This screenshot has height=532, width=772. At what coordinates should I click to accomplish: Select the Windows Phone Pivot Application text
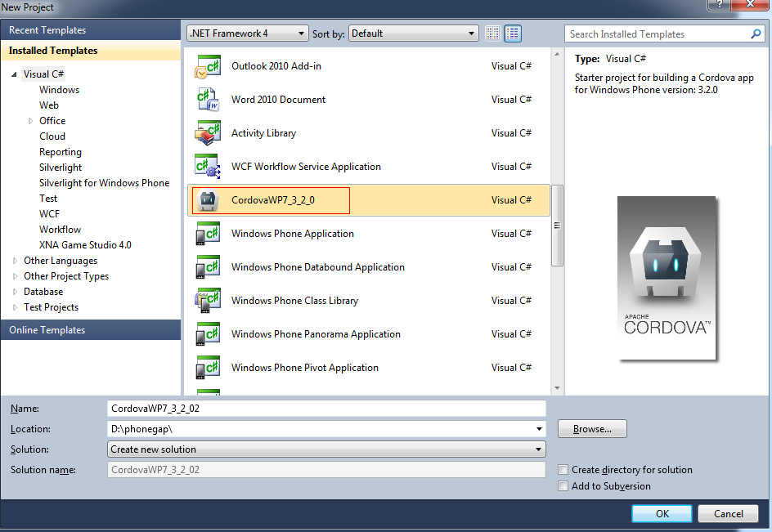305,368
